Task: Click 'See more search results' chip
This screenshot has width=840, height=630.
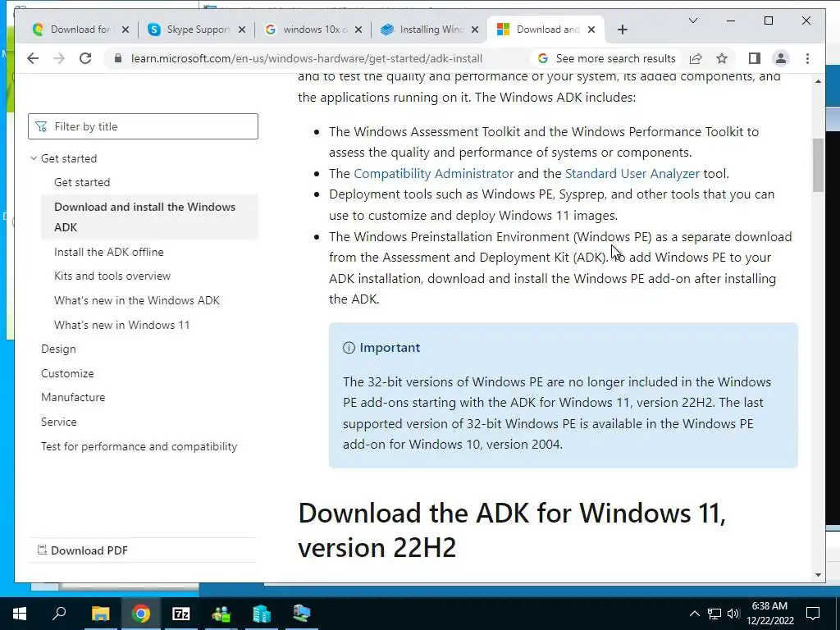Action: click(607, 58)
